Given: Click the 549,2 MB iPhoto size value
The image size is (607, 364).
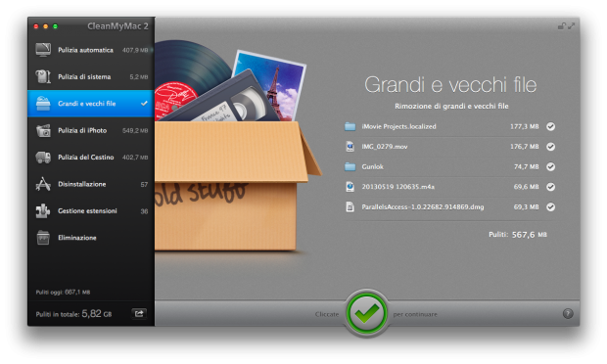Looking at the screenshot, I should pyautogui.click(x=135, y=131).
